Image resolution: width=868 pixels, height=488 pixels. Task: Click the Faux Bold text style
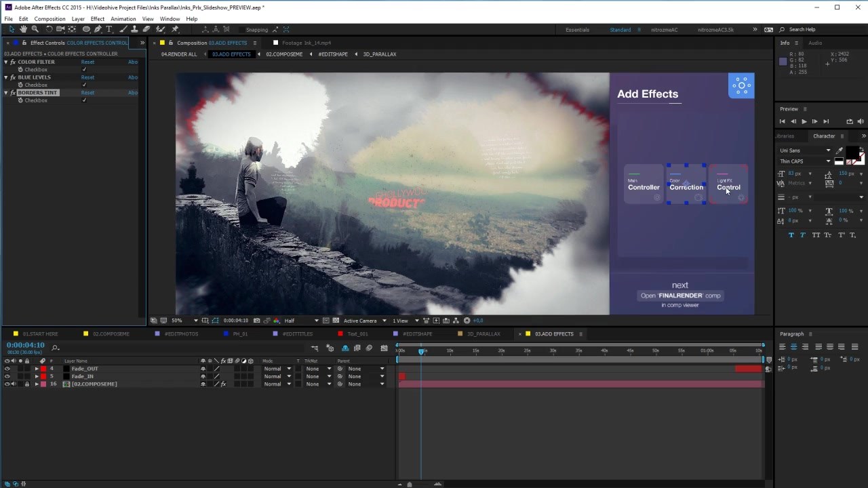(x=791, y=235)
